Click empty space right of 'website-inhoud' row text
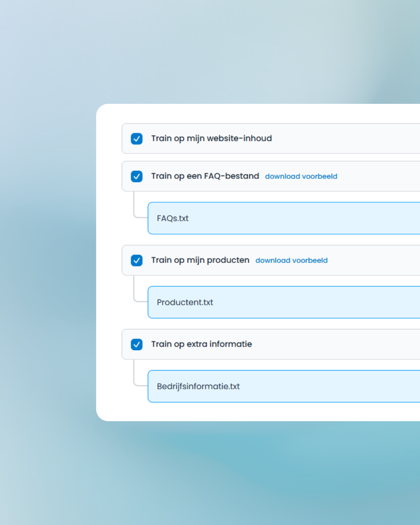This screenshot has width=420, height=525. click(346, 139)
